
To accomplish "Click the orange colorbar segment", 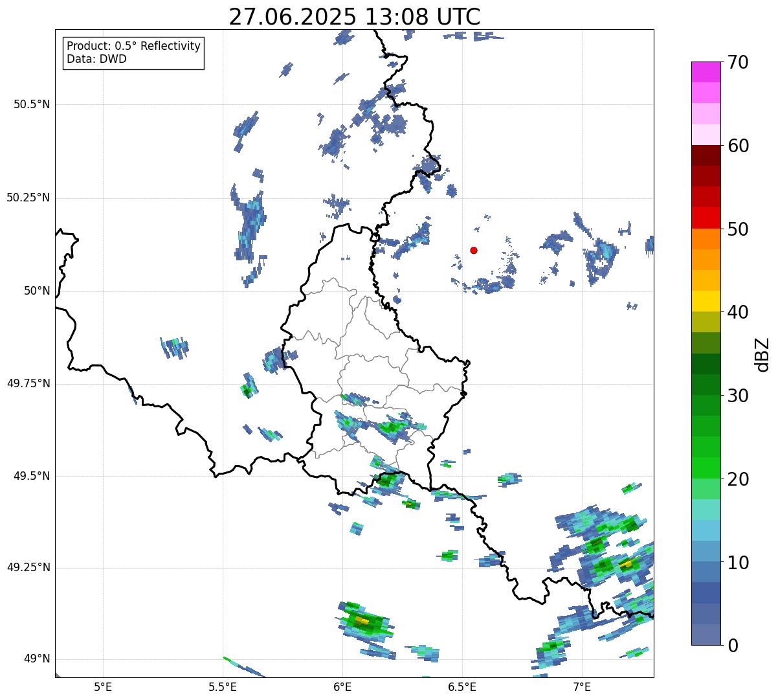I will 706,239.
